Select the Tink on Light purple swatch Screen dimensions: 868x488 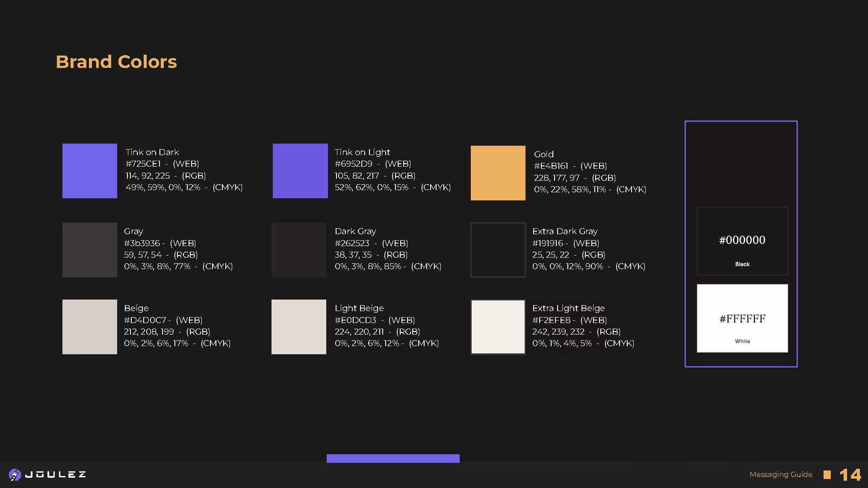300,171
